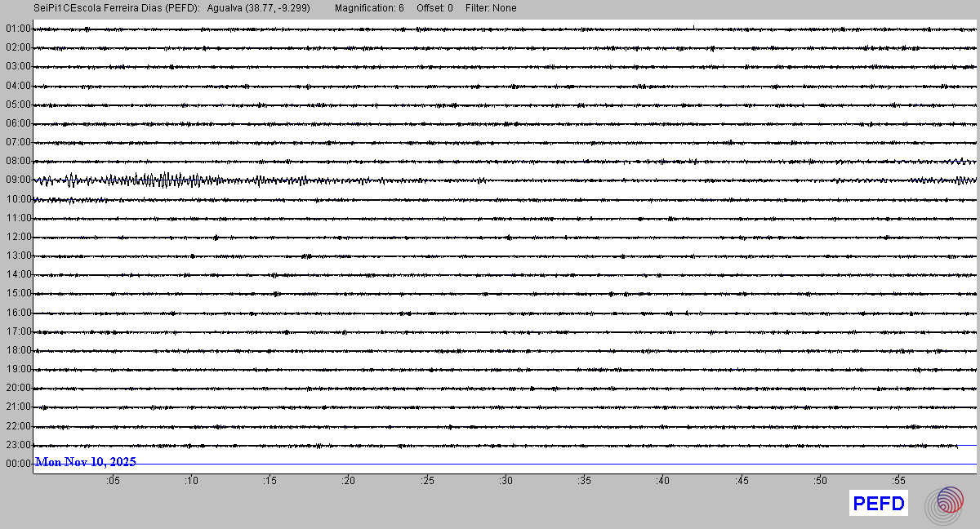Click the :45 minute axis marker

tap(742, 481)
